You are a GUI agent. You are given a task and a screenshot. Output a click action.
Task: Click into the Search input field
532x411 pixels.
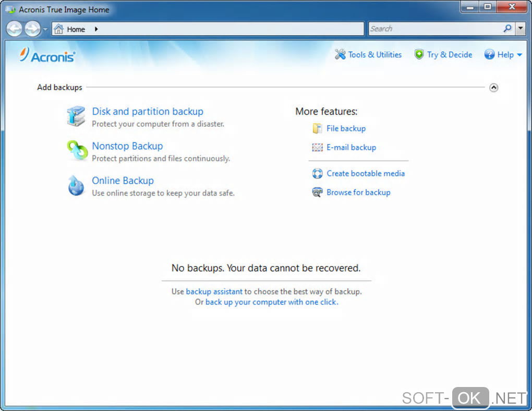(436, 29)
